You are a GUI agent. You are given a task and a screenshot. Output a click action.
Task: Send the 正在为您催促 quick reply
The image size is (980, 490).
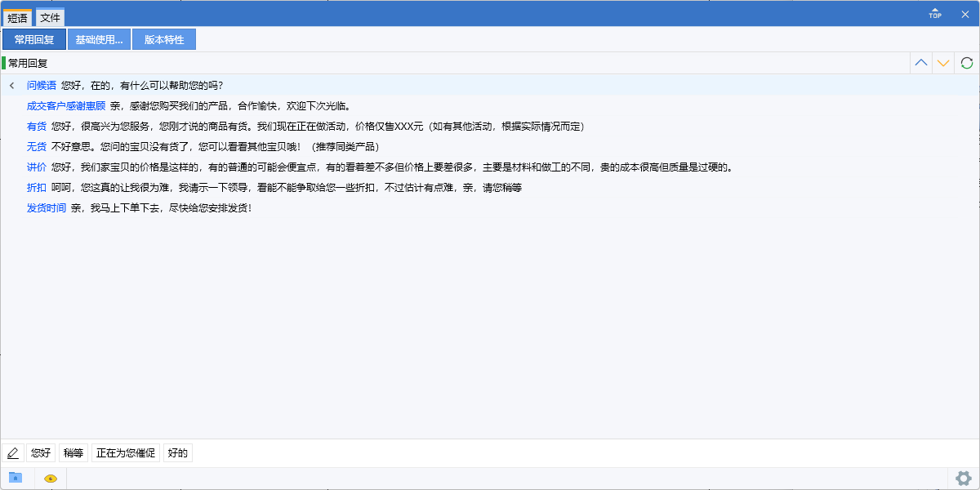pyautogui.click(x=125, y=452)
